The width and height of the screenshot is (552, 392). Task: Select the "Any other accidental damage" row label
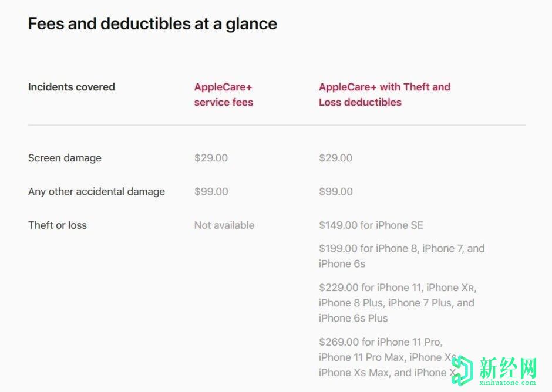(x=96, y=191)
